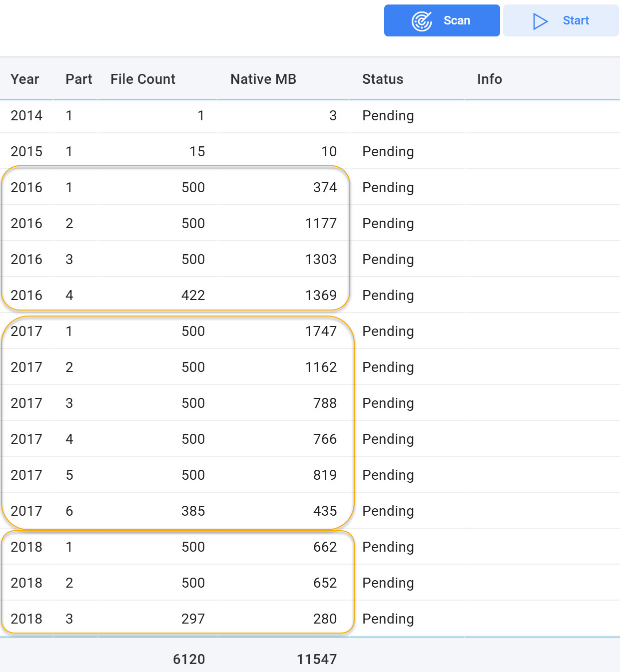Viewport: 620px width, 672px height.
Task: Click the Status column header
Action: point(383,79)
